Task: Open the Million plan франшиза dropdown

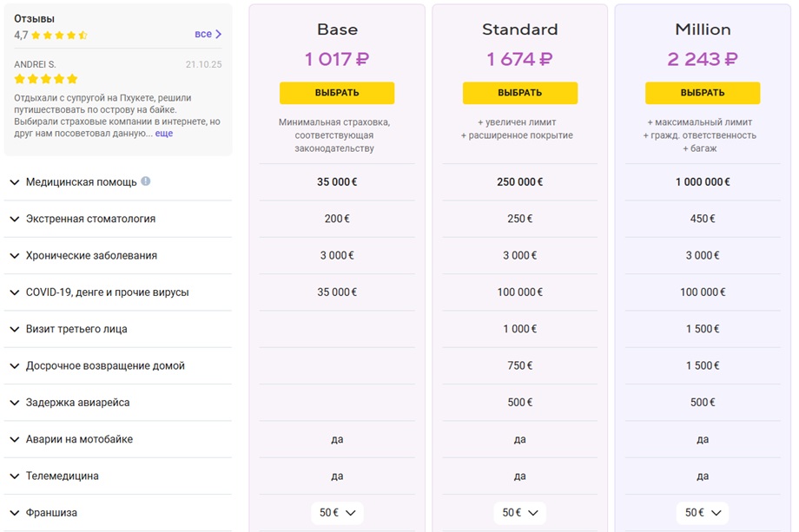Action: click(x=703, y=513)
